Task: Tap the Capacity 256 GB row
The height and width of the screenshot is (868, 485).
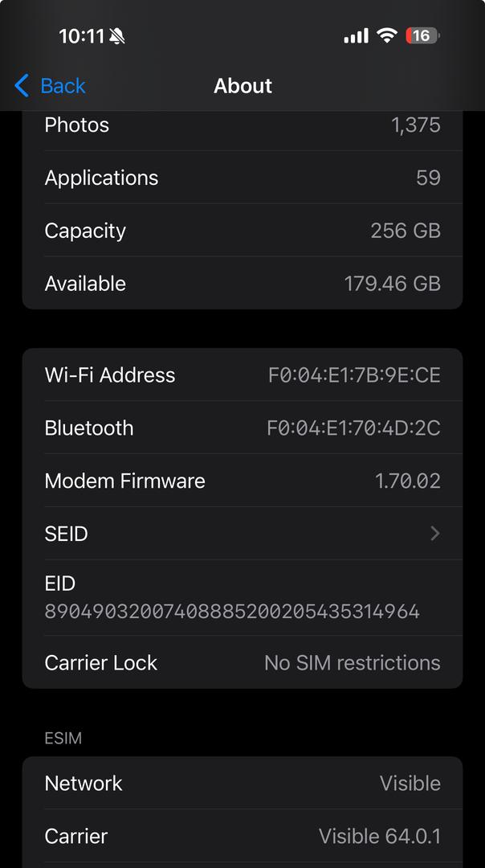Action: point(241,231)
